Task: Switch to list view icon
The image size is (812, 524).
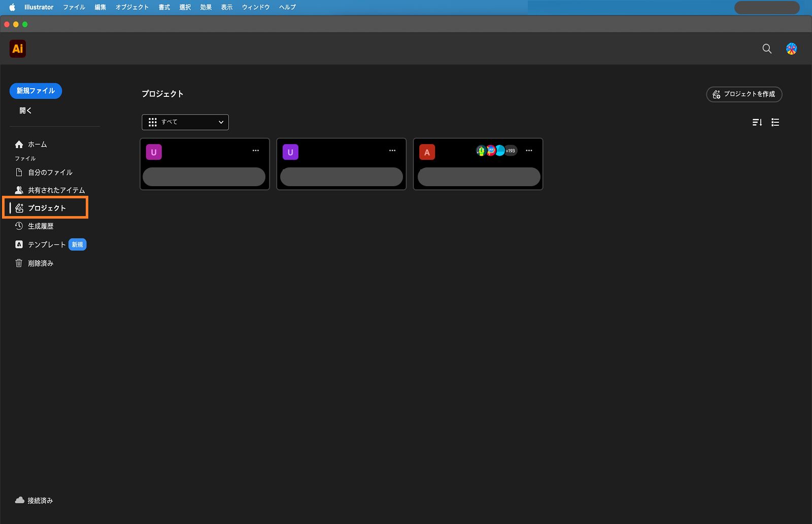Action: (x=775, y=122)
